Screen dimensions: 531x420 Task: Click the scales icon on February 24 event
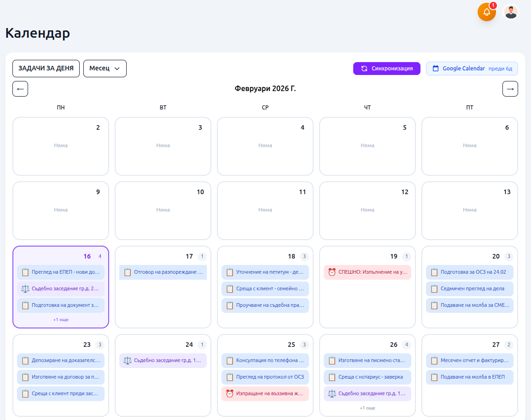click(127, 361)
